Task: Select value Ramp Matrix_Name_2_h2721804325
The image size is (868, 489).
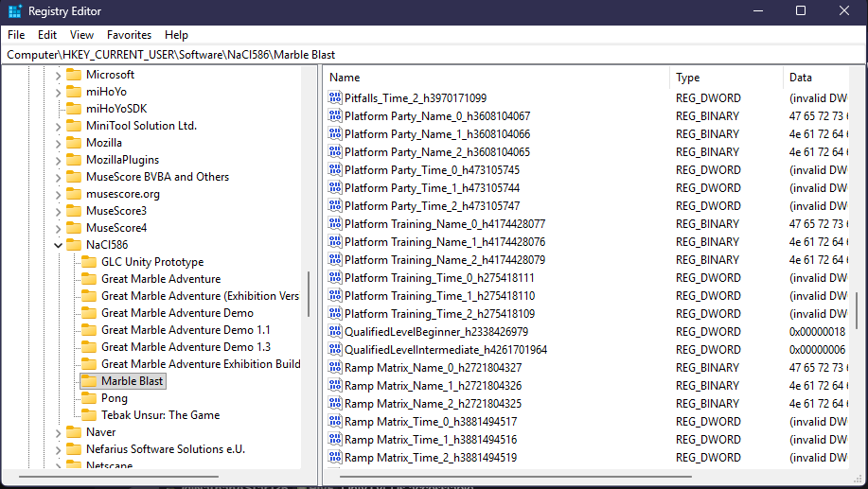Action: coord(433,404)
